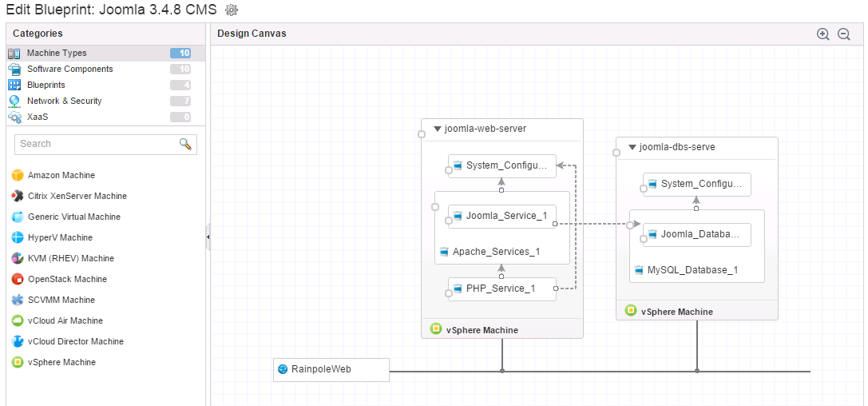Screen dimensions: 868x406
Task: Select the KVM (RHEV) Machine icon
Action: (x=18, y=259)
